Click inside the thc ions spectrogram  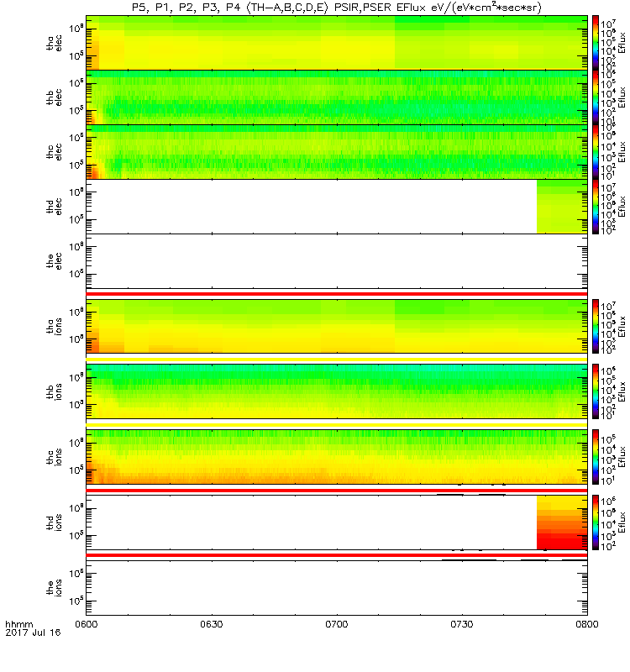[337, 457]
